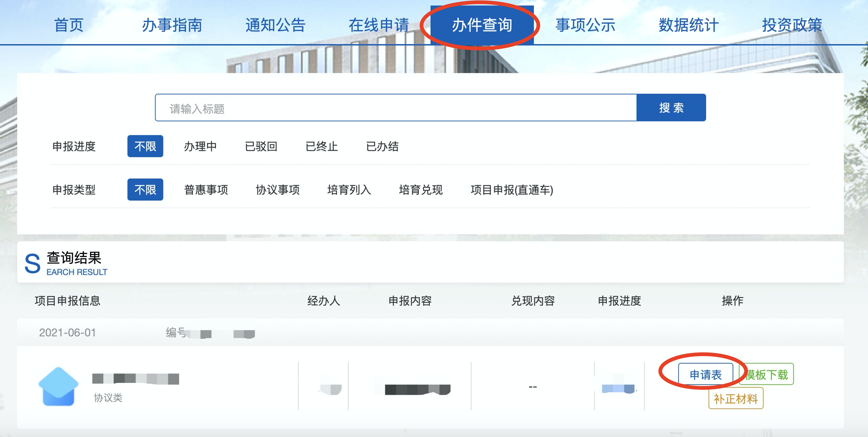Click the 搜索 button
The width and height of the screenshot is (868, 437).
click(x=671, y=108)
